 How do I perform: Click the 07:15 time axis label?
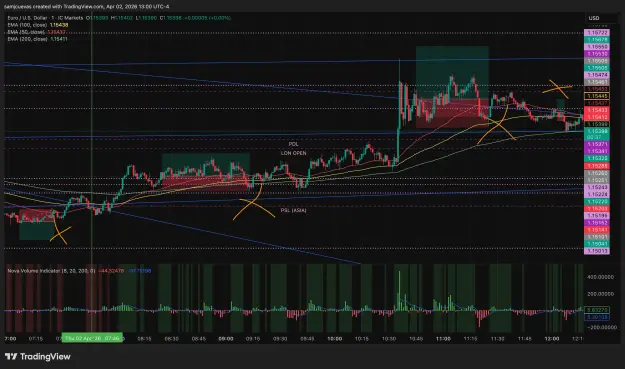[36, 339]
